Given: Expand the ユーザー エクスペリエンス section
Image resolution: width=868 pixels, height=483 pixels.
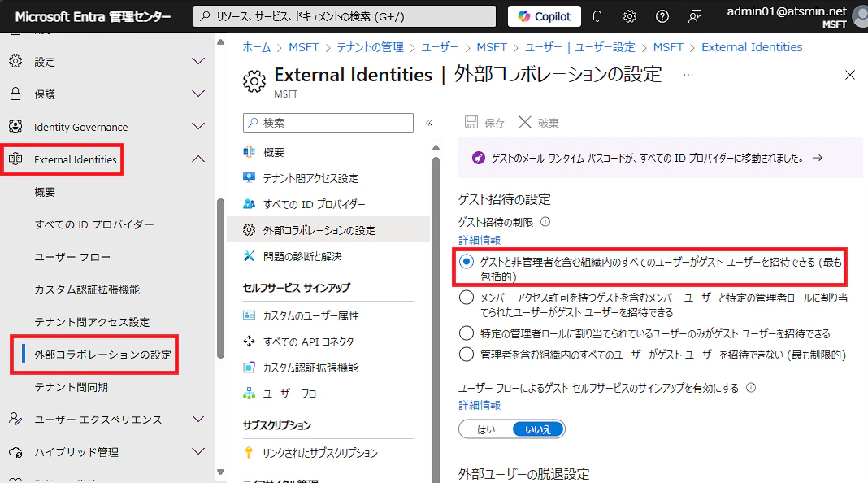Looking at the screenshot, I should click(x=198, y=420).
